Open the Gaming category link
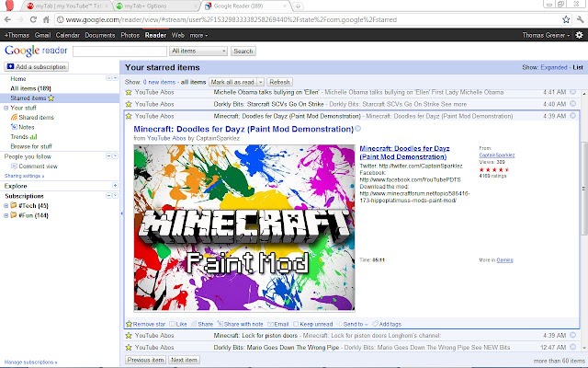This screenshot has height=368, width=588. point(504,259)
